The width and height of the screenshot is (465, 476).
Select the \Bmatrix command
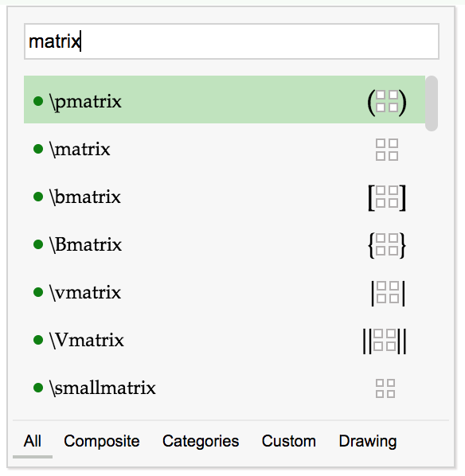point(225,245)
